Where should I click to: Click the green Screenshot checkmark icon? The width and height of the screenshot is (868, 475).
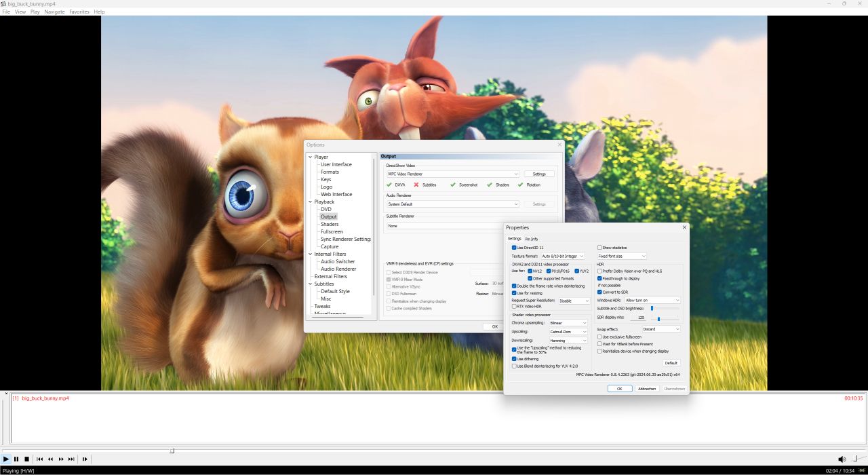(x=453, y=185)
